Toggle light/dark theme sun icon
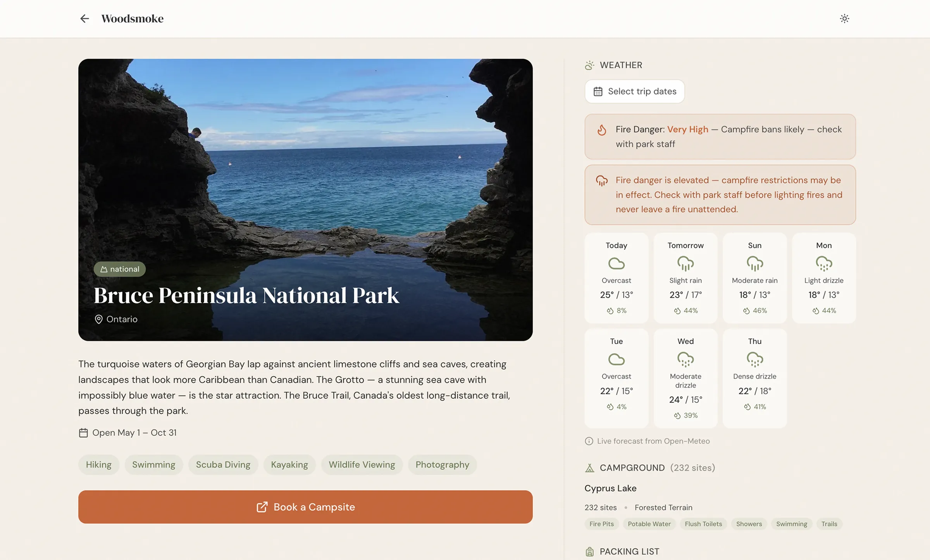Viewport: 930px width, 560px height. pyautogui.click(x=844, y=19)
